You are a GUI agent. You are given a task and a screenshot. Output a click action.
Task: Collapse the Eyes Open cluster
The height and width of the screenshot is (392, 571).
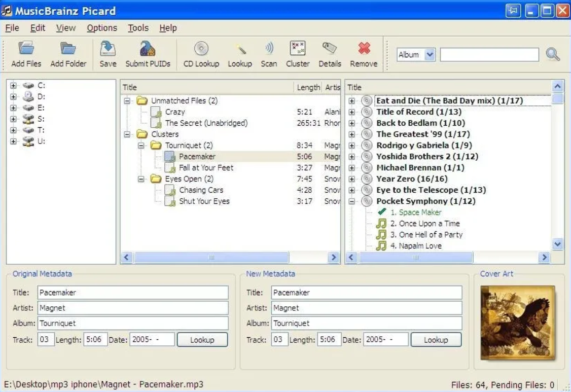click(141, 179)
